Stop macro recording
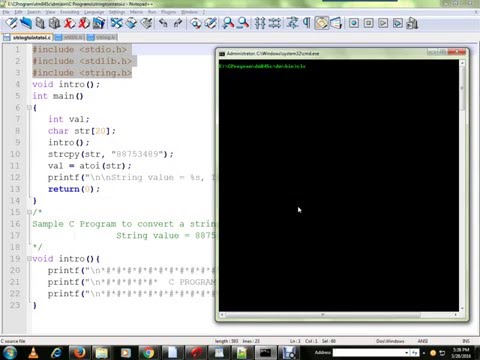 click(368, 23)
